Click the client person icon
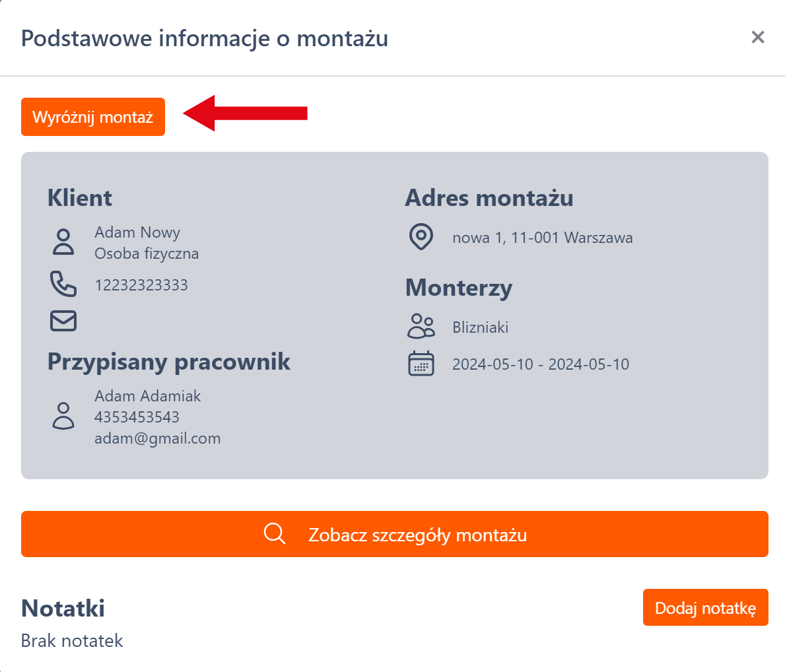The height and width of the screenshot is (672, 785). tap(63, 242)
